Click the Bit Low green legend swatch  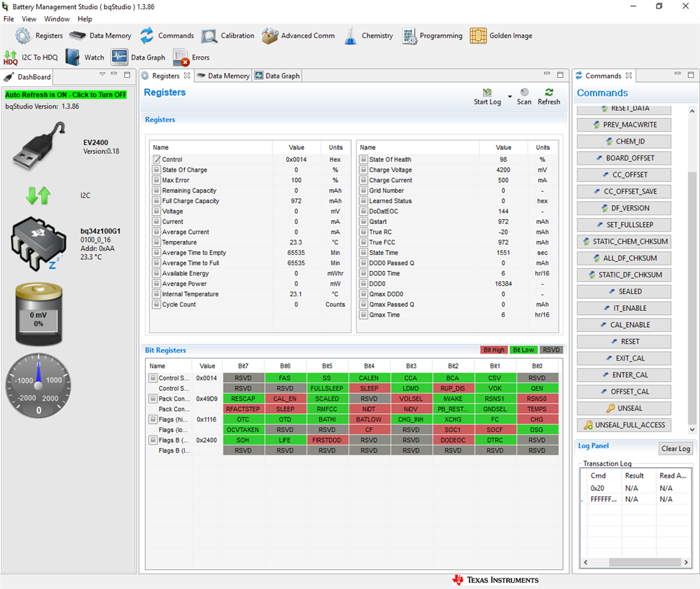(523, 350)
